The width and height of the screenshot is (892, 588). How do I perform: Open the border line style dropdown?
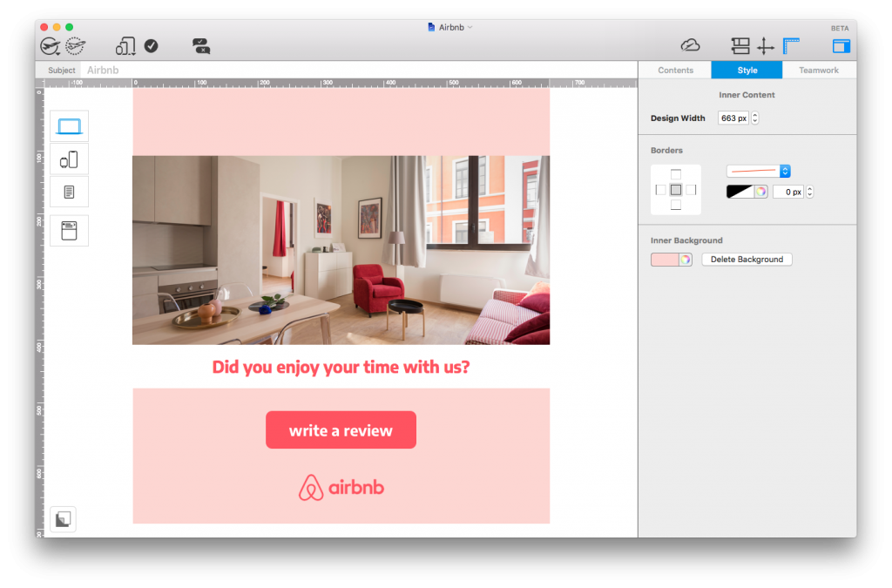[759, 171]
